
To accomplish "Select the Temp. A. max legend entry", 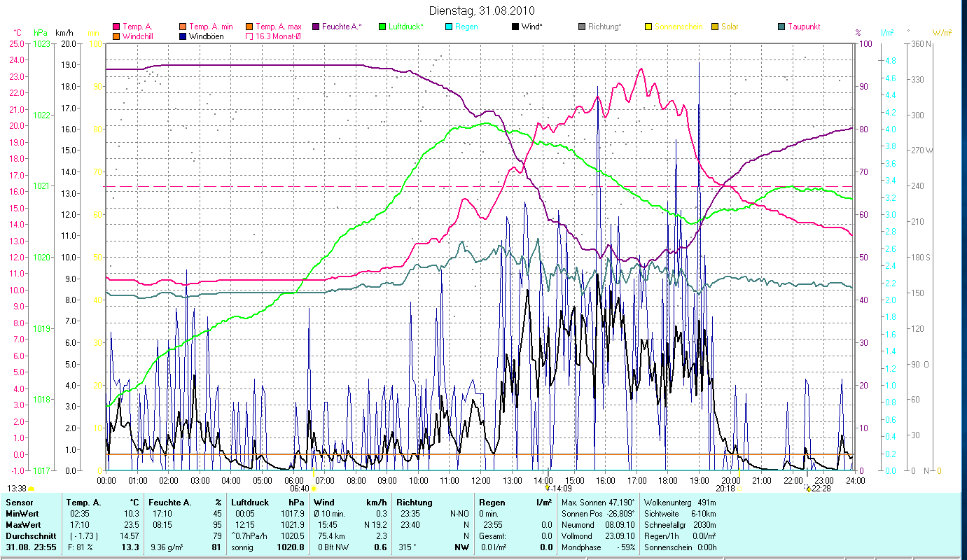I will coord(278,27).
